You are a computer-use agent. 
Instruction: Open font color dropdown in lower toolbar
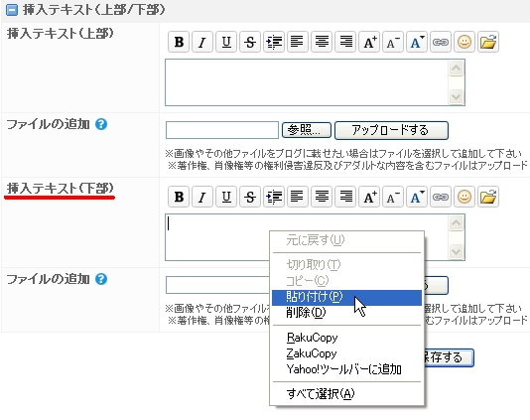417,197
